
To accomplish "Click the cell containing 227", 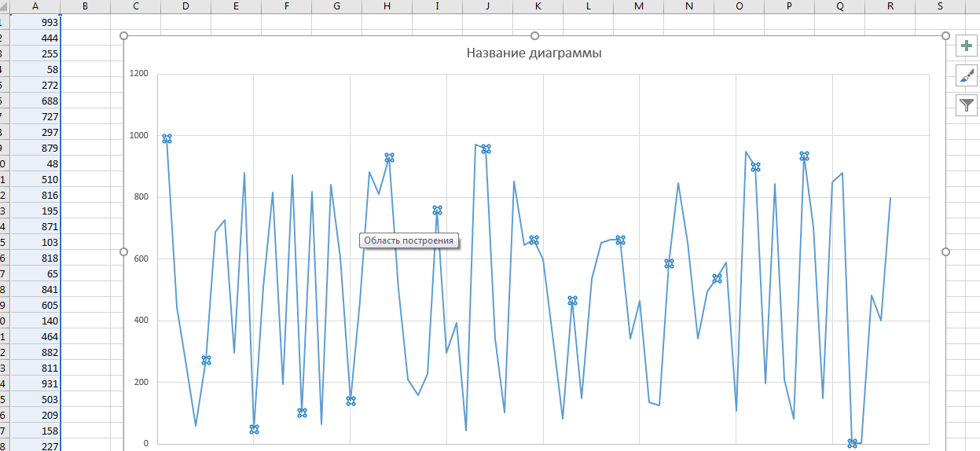I will 36,445.
